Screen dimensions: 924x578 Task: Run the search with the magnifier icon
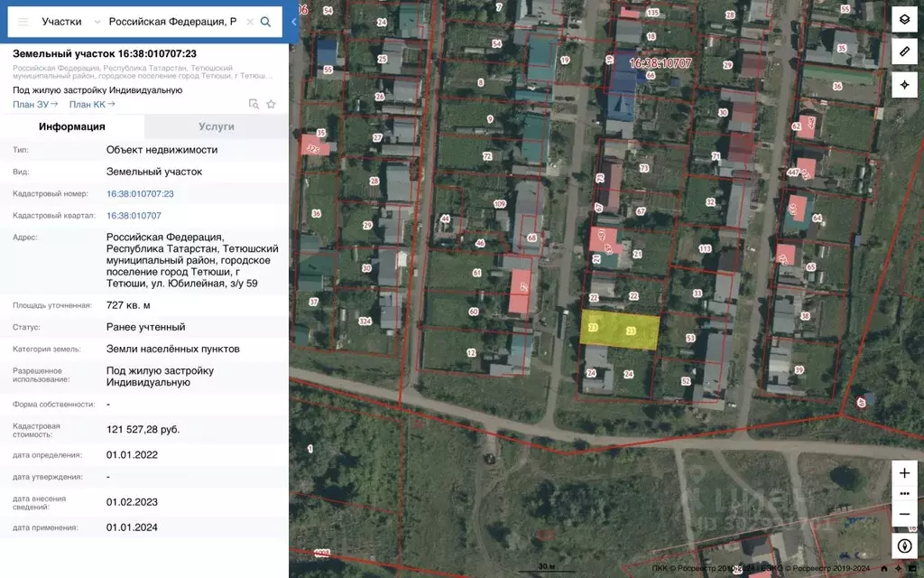tap(265, 20)
